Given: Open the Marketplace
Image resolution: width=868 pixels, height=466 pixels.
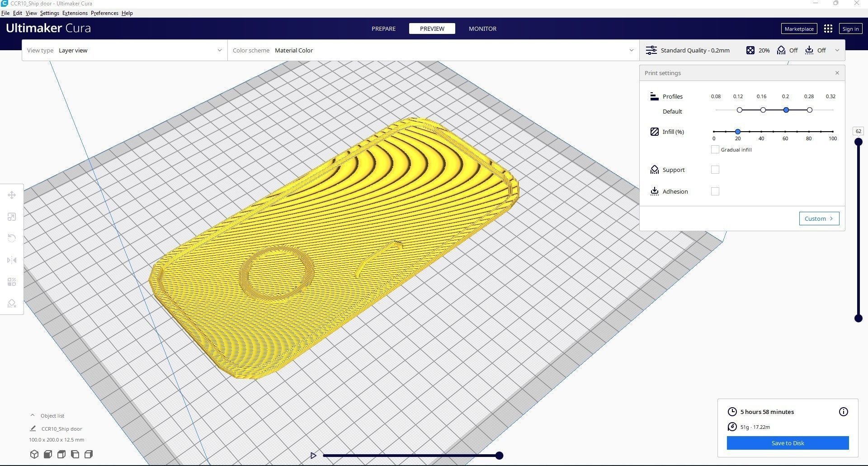Looking at the screenshot, I should point(799,29).
